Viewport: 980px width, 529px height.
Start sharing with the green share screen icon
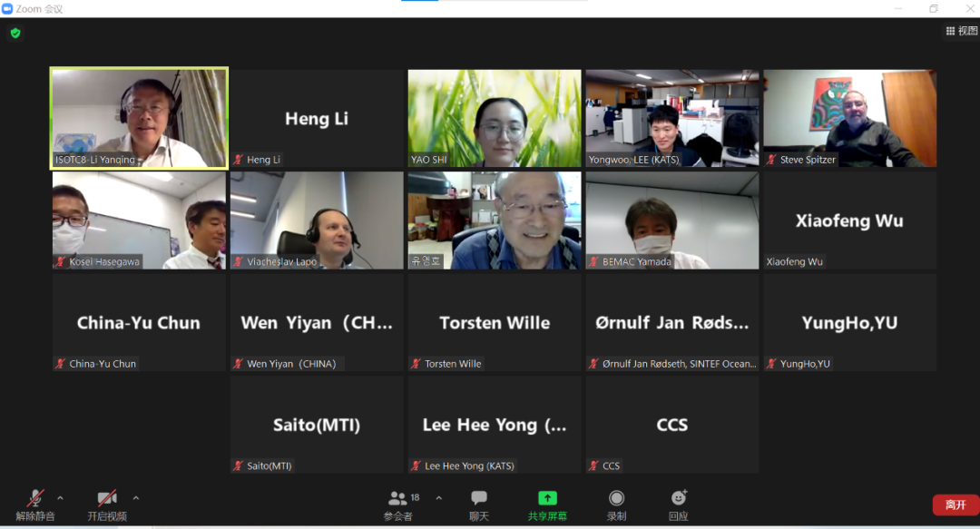pos(547,498)
